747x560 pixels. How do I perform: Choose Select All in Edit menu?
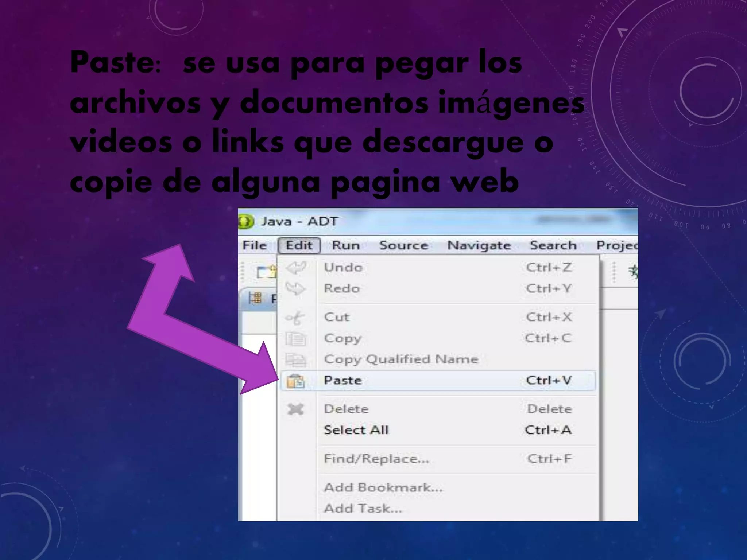tap(438, 430)
